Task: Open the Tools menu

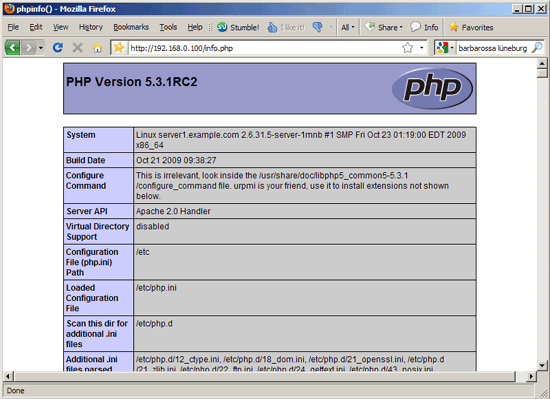Action: click(168, 27)
